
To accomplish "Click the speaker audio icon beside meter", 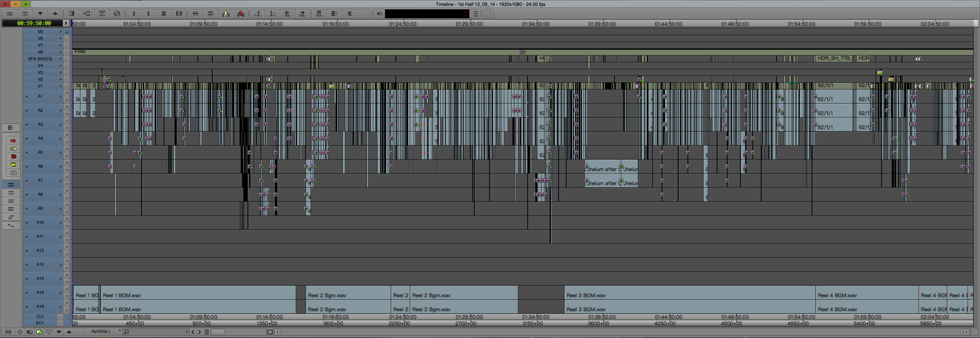I will [x=379, y=14].
